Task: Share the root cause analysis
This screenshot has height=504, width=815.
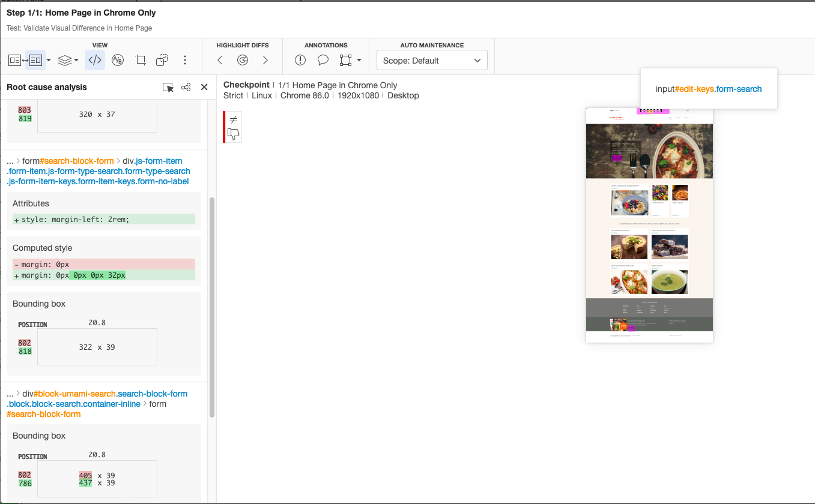Action: 186,88
